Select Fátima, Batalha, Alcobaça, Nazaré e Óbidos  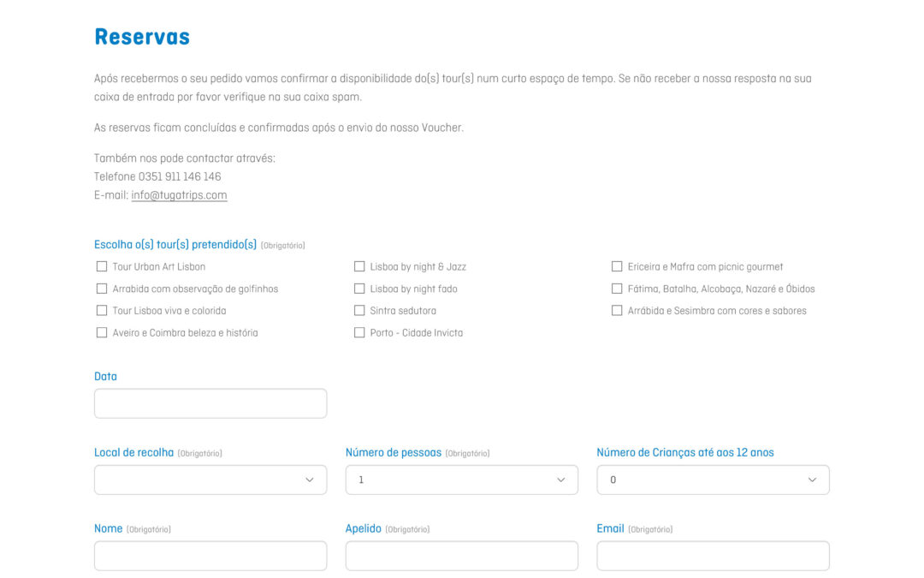pyautogui.click(x=617, y=289)
